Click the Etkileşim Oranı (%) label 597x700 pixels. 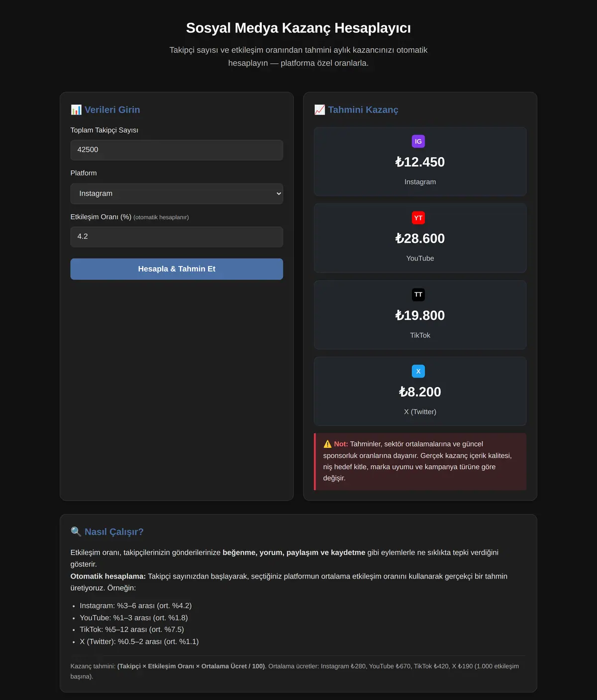click(x=101, y=217)
